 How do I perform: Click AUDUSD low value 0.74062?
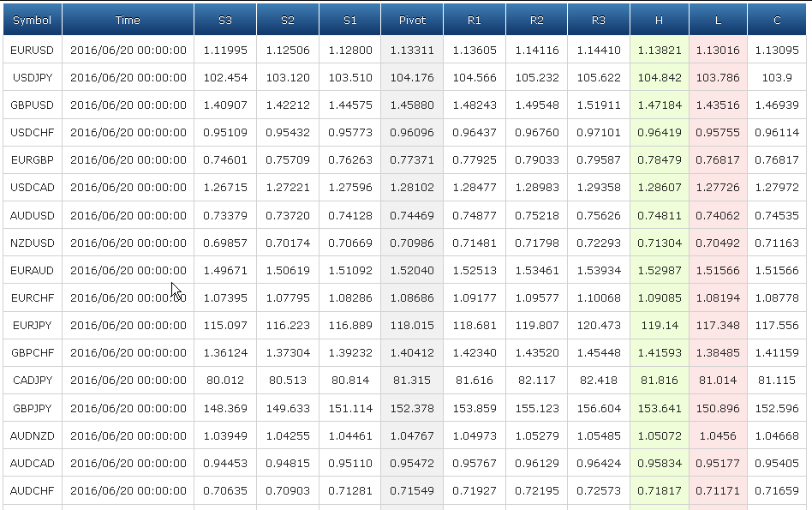[718, 216]
